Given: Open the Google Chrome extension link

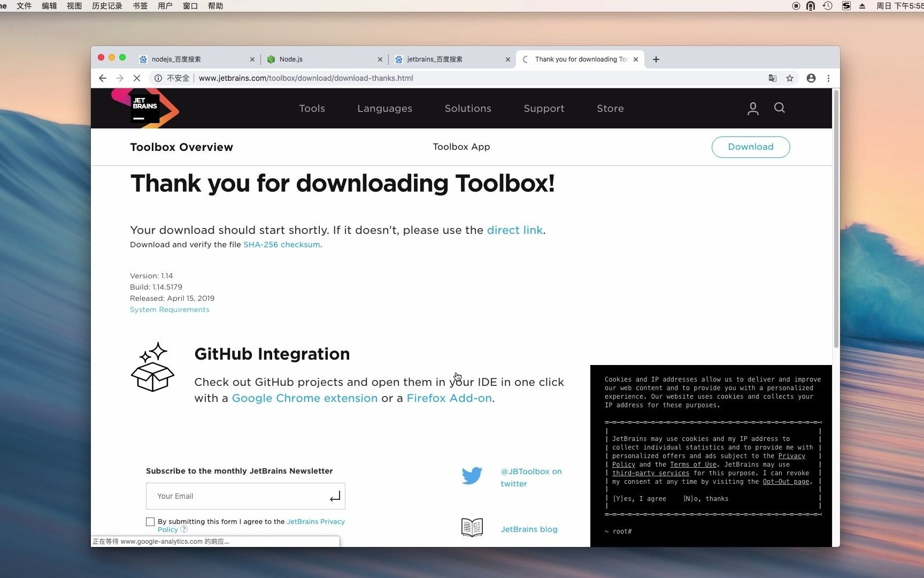Looking at the screenshot, I should click(305, 398).
